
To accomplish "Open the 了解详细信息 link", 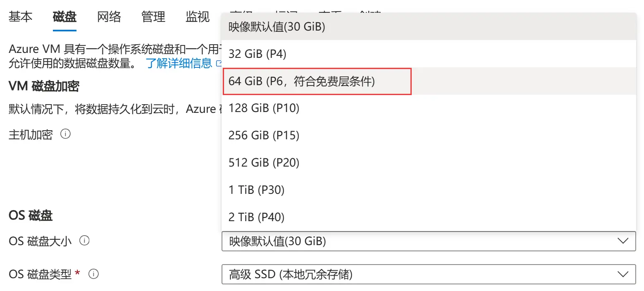I will point(179,64).
